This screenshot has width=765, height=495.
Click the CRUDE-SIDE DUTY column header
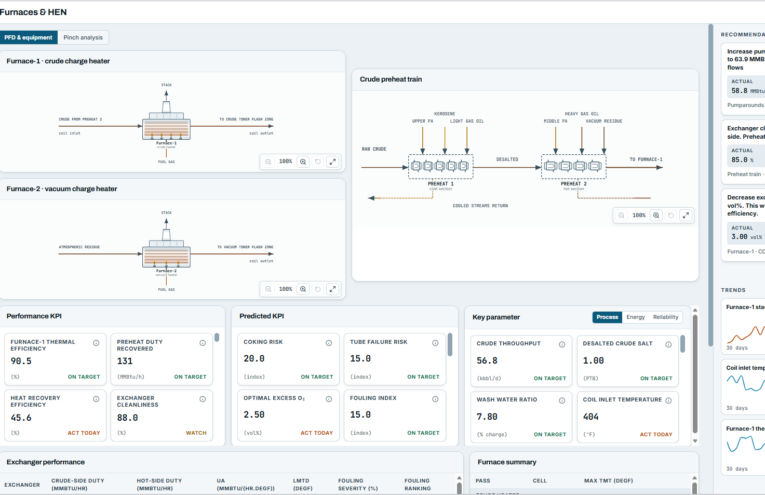78,484
